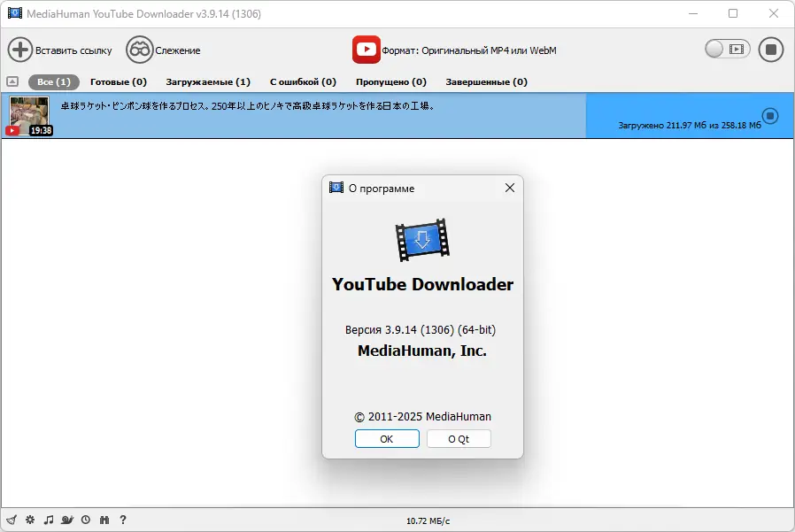The image size is (795, 532).
Task: Open the Загружаемые (1) tab
Action: pos(208,81)
